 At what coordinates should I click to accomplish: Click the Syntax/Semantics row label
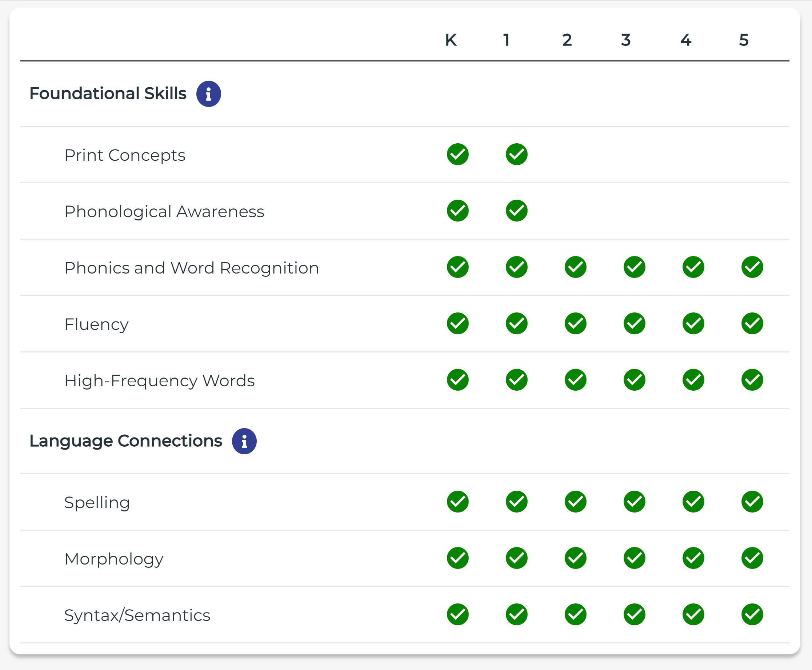(137, 615)
